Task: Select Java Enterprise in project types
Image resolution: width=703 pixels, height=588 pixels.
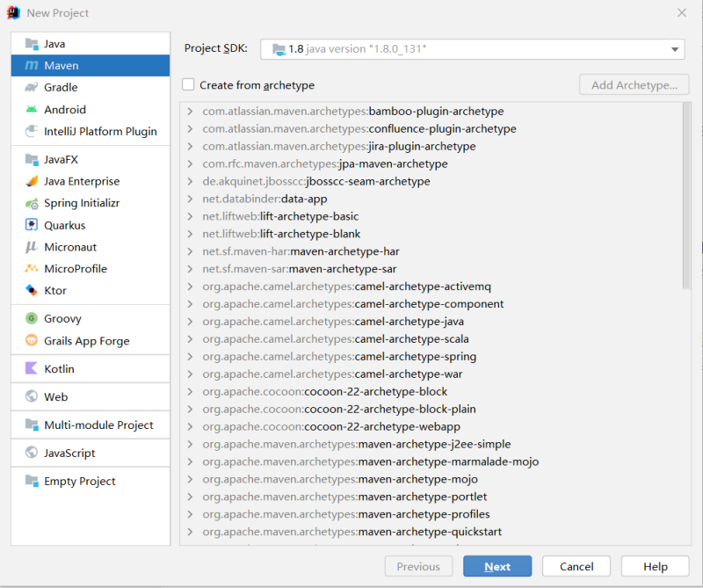Action: [82, 181]
